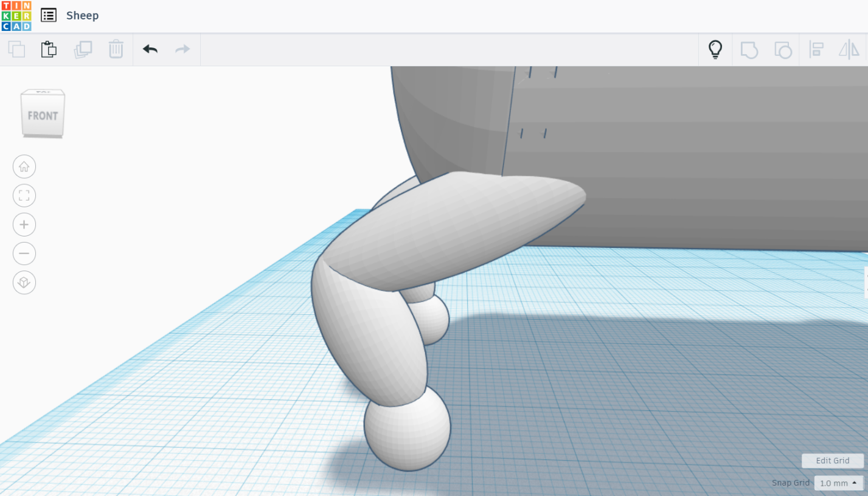Click the Delete trash icon

click(116, 49)
